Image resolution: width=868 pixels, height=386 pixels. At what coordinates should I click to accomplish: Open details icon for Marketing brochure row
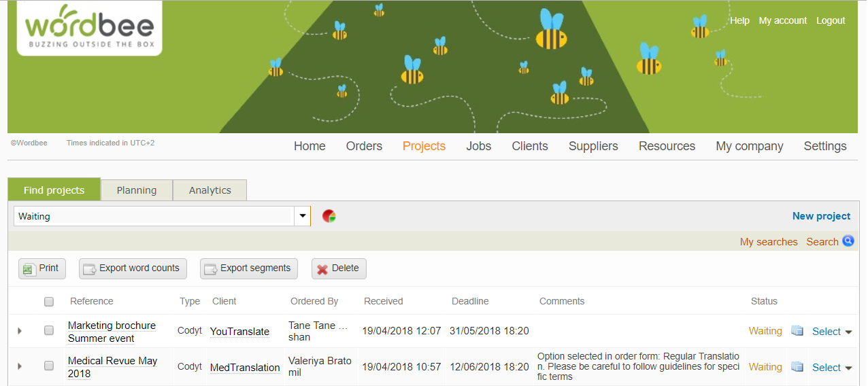[x=797, y=331]
